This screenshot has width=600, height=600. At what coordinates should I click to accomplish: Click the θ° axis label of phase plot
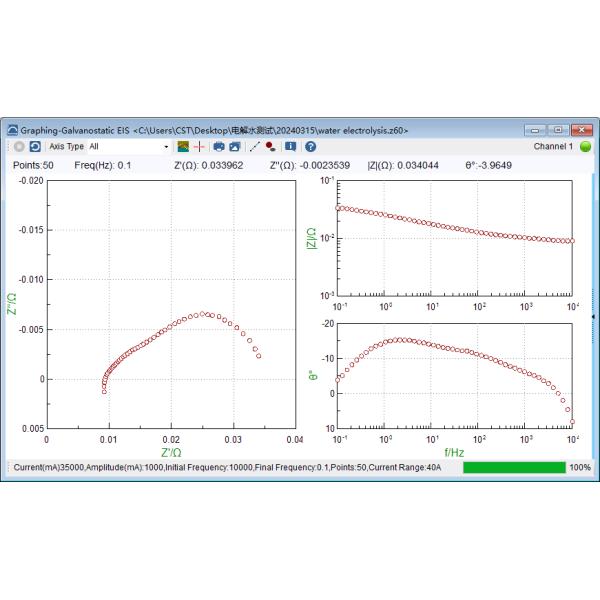tap(313, 375)
